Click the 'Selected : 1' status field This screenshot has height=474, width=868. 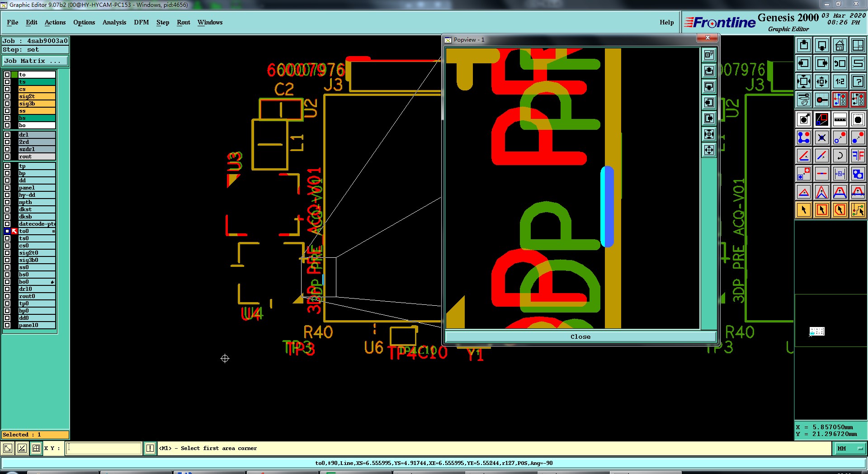pos(35,435)
